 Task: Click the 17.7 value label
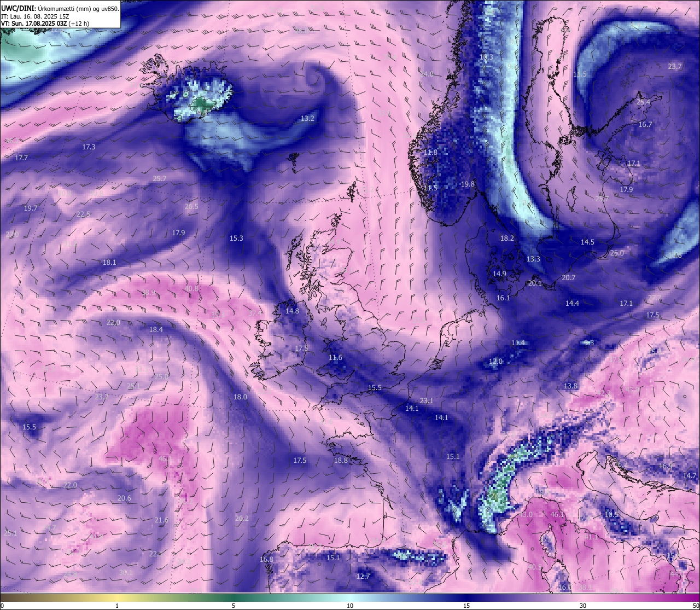point(21,158)
